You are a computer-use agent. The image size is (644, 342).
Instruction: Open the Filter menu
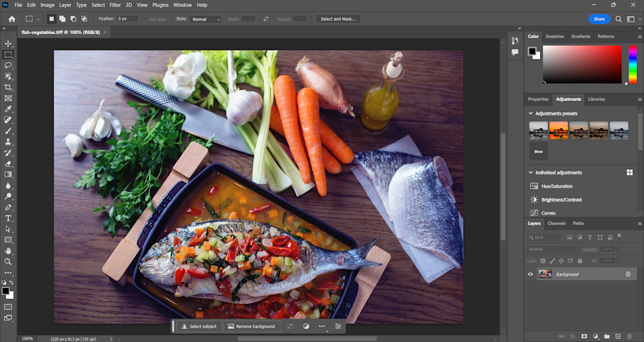[x=115, y=5]
